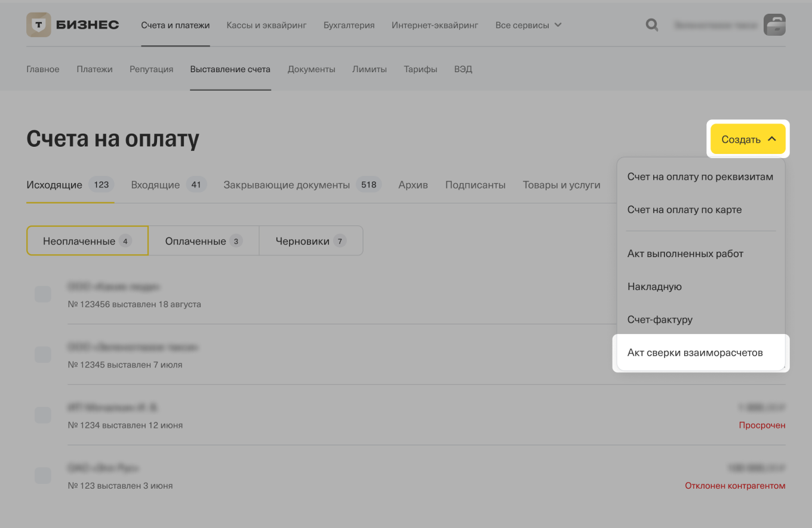This screenshot has height=528, width=812.
Task: Open invoice '№ 123 выставлен 3 июня'
Action: [120, 486]
